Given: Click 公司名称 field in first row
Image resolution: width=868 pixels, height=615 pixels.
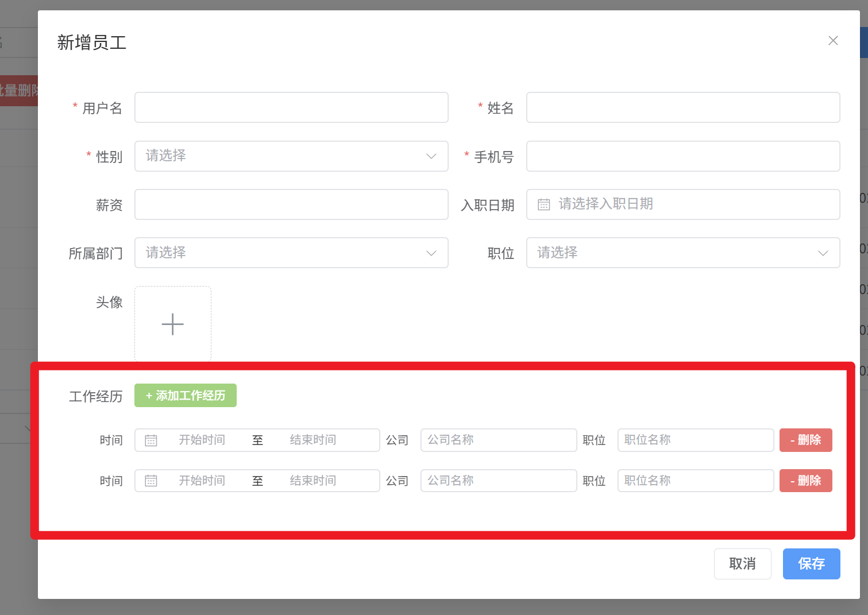Looking at the screenshot, I should pos(498,440).
